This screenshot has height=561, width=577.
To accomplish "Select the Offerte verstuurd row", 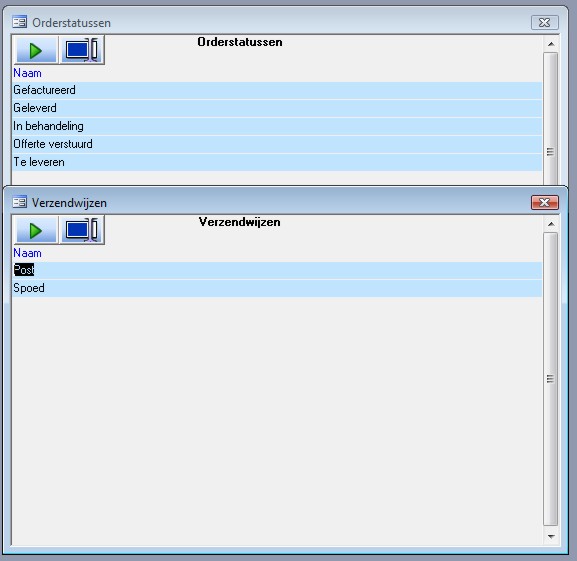I will [x=277, y=144].
